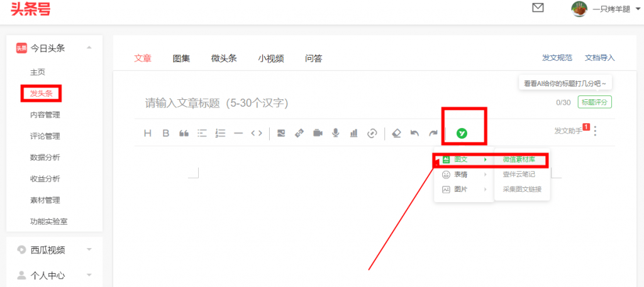Insert a blockquote using the quote icon
The width and height of the screenshot is (644, 287).
[x=184, y=133]
